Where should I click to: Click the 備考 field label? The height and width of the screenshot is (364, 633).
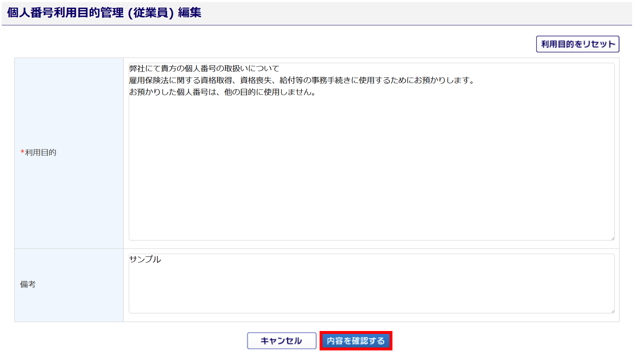(x=28, y=284)
